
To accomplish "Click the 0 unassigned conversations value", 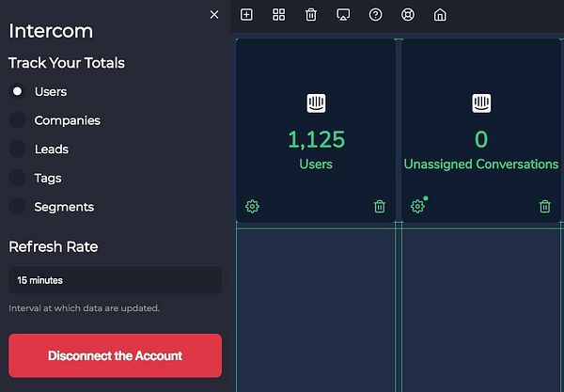I will tap(481, 139).
